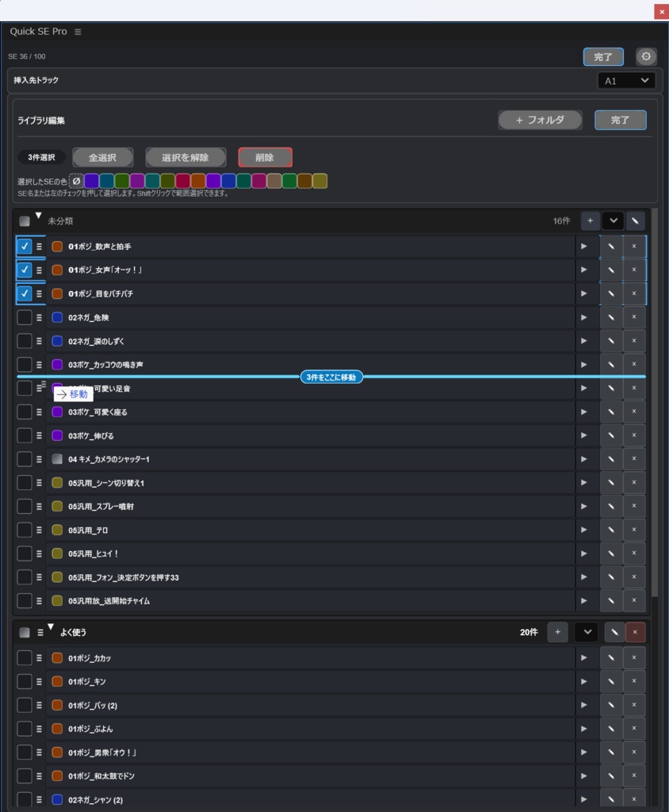Rename 03ボケ_伸びる using pencil icon
This screenshot has width=669, height=812.
point(611,435)
